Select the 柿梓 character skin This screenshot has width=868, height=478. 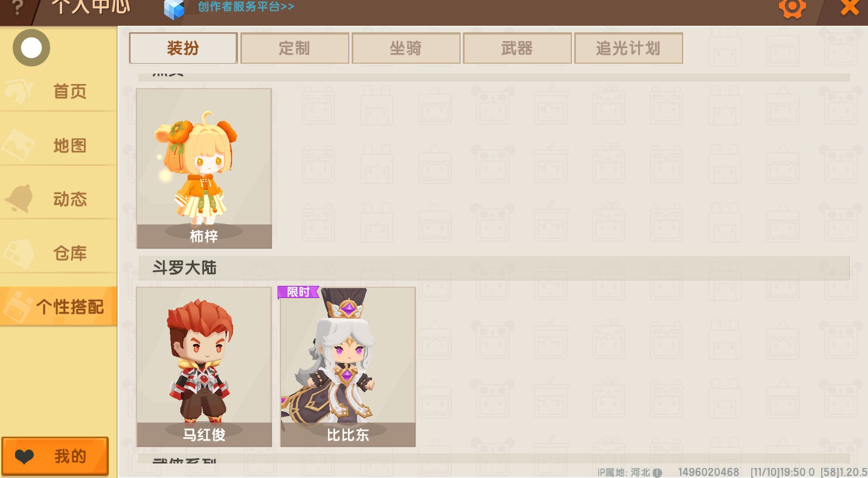[x=204, y=169]
